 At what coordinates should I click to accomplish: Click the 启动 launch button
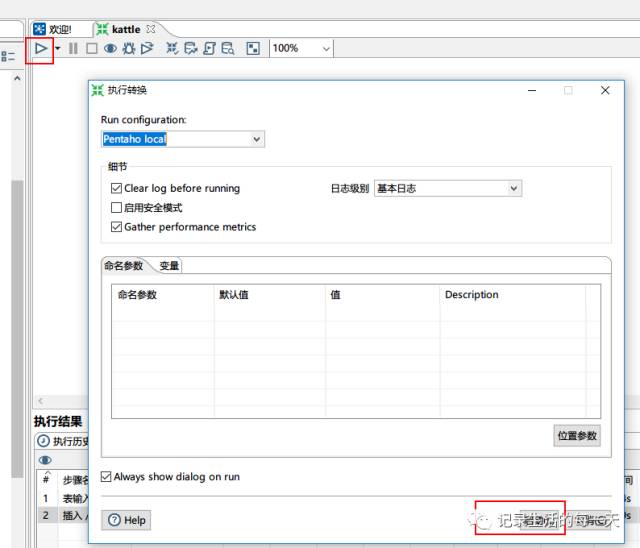click(x=540, y=520)
